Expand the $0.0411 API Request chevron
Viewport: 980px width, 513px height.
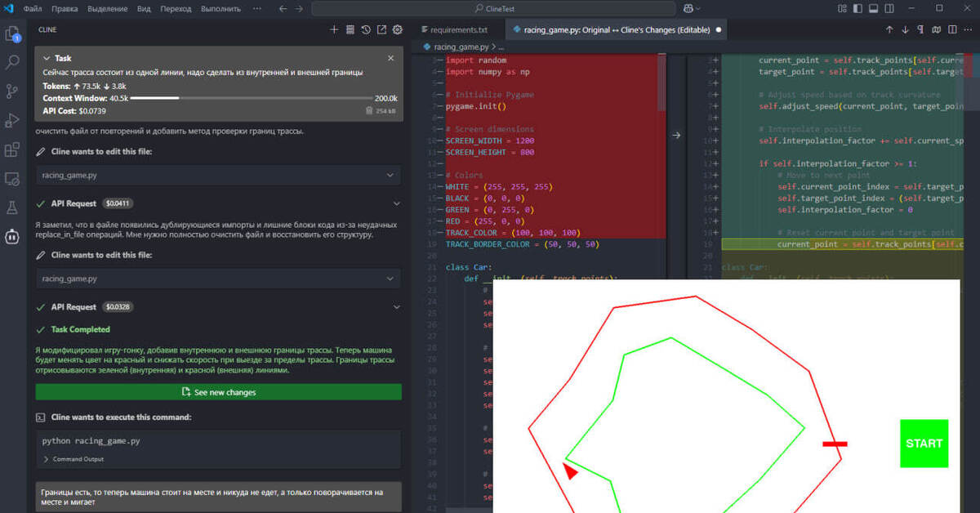tap(396, 203)
